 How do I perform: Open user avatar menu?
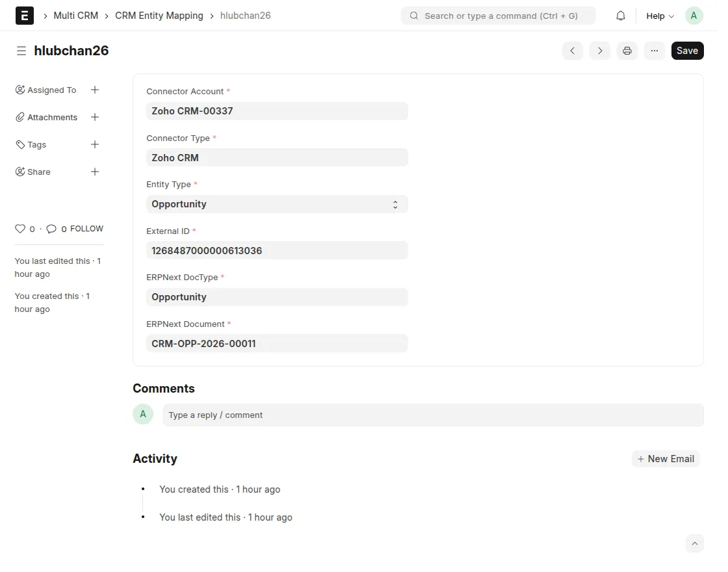(694, 16)
